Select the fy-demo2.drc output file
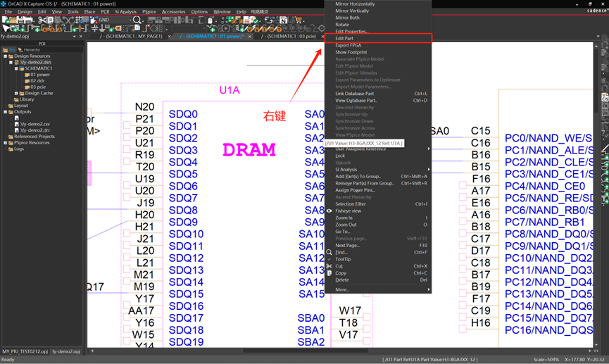609x364 pixels. pos(35,130)
